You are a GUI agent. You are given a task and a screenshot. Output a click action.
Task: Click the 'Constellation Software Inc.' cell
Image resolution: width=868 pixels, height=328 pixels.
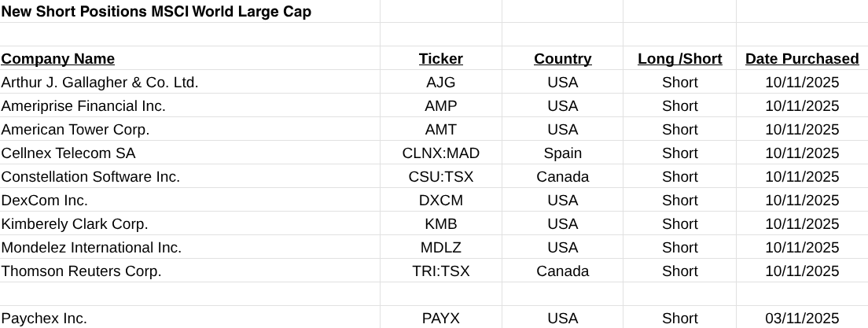[x=91, y=177]
